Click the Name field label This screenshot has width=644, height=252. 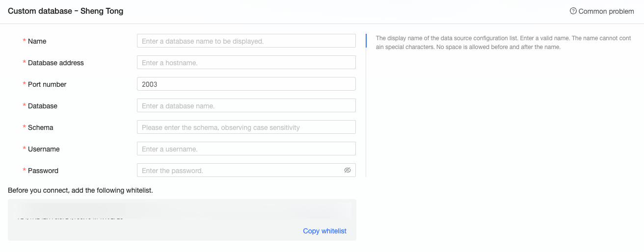(x=37, y=41)
